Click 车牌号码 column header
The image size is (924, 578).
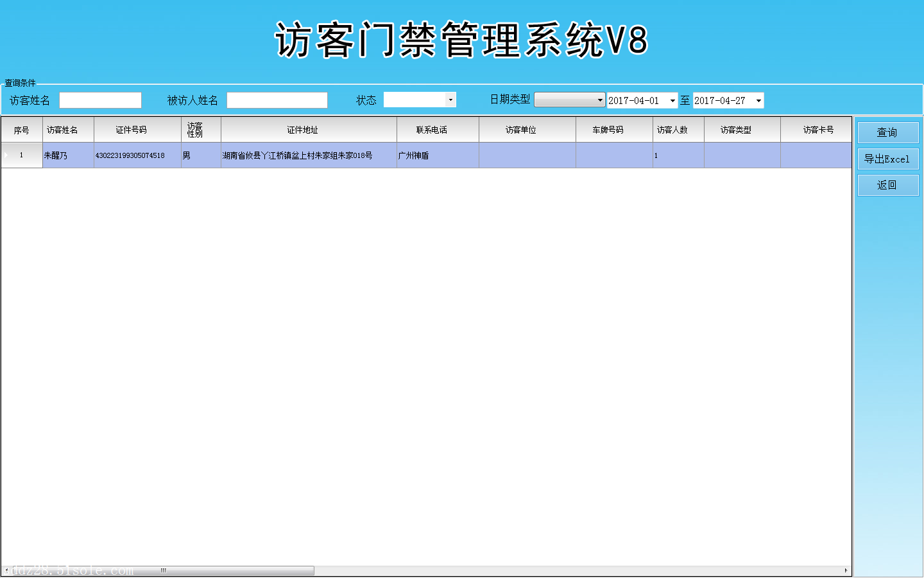point(614,130)
